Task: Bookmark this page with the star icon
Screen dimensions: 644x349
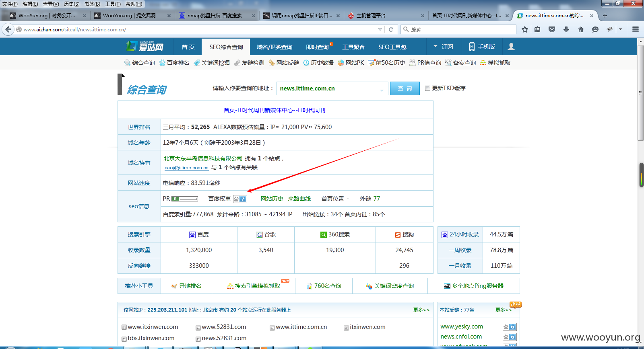Action: pos(525,29)
